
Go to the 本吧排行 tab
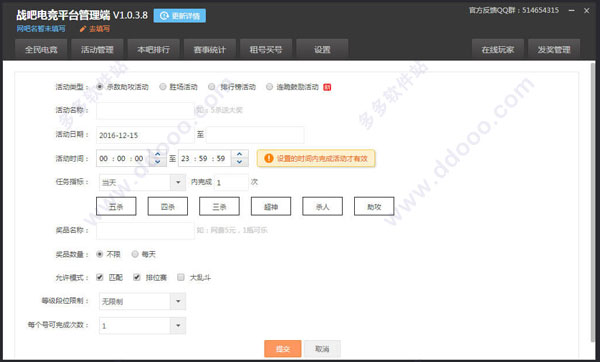coord(153,49)
